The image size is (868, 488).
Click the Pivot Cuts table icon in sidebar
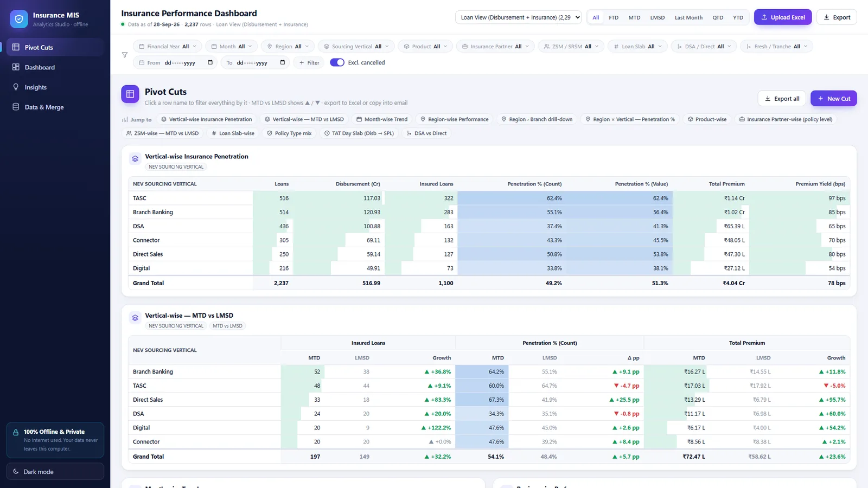tap(16, 47)
